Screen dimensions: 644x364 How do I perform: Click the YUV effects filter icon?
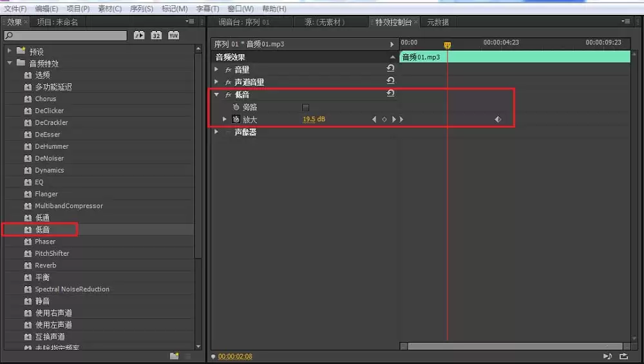pos(173,35)
